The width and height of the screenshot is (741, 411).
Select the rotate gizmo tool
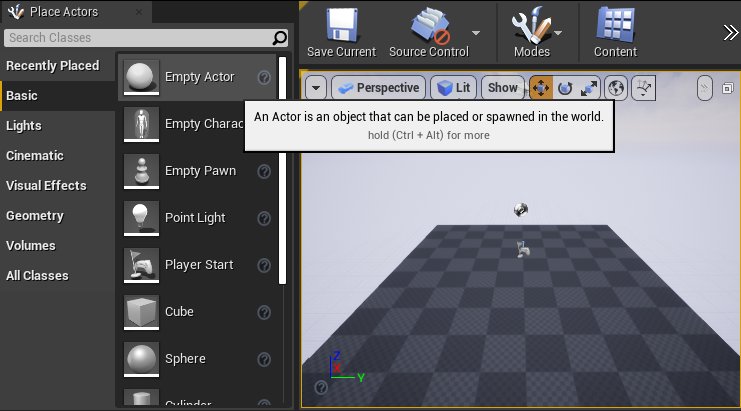pos(565,88)
